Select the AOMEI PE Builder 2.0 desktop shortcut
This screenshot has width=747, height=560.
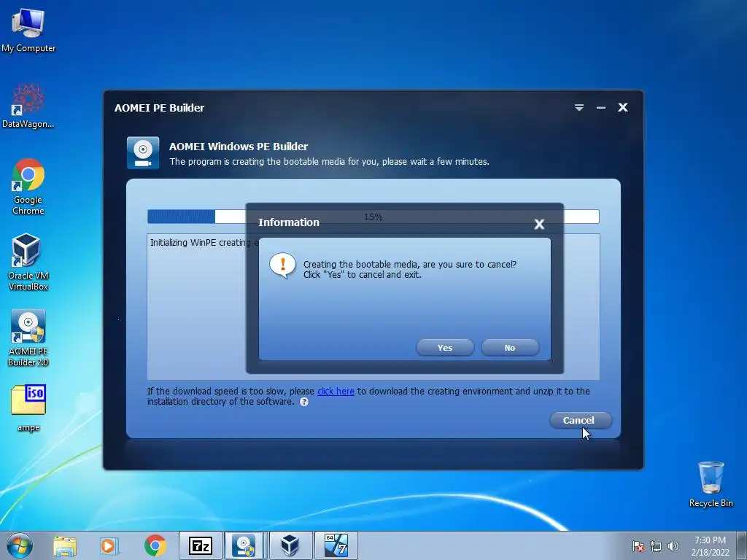click(x=28, y=338)
